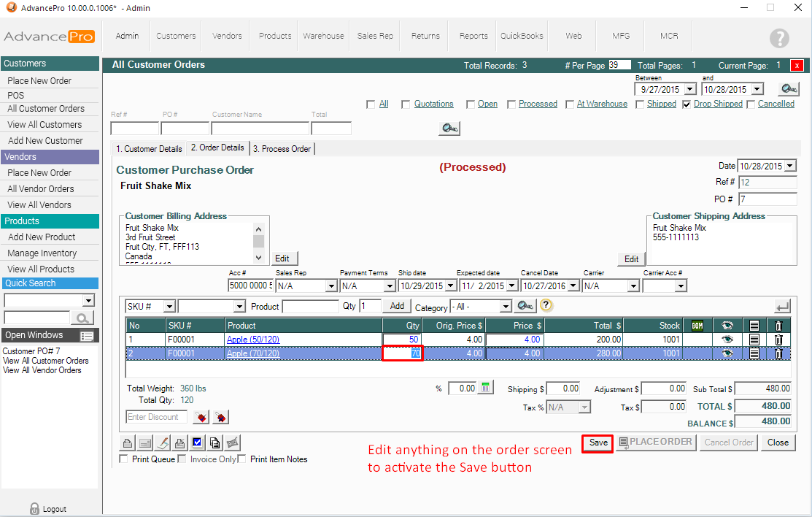The height and width of the screenshot is (517, 812).
Task: Open the notes icon on row 2
Action: tap(754, 353)
